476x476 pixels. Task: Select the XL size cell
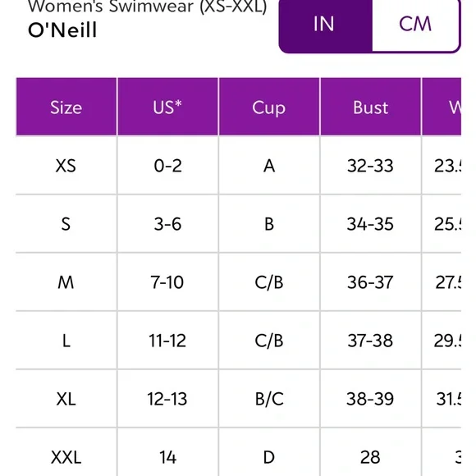(66, 399)
